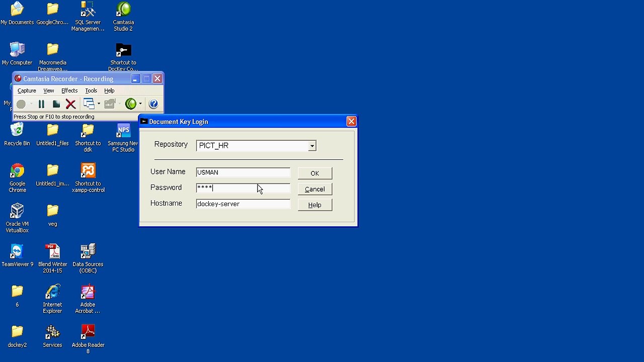The height and width of the screenshot is (362, 644).
Task: Pause the Camtasia recording
Action: pos(41,104)
